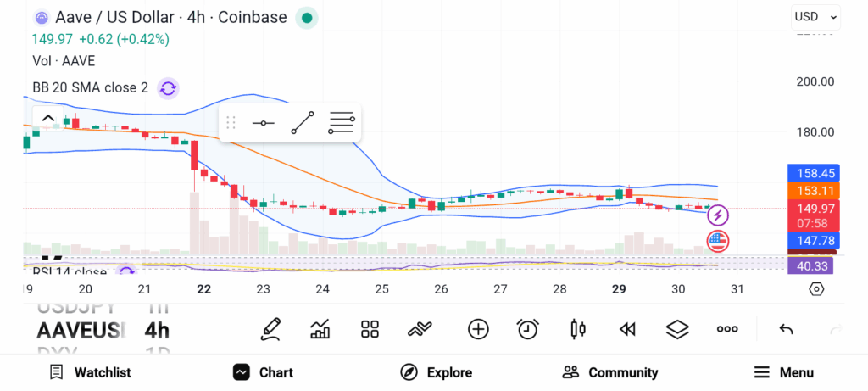
Task: Open the Watchlist tab
Action: tap(90, 372)
